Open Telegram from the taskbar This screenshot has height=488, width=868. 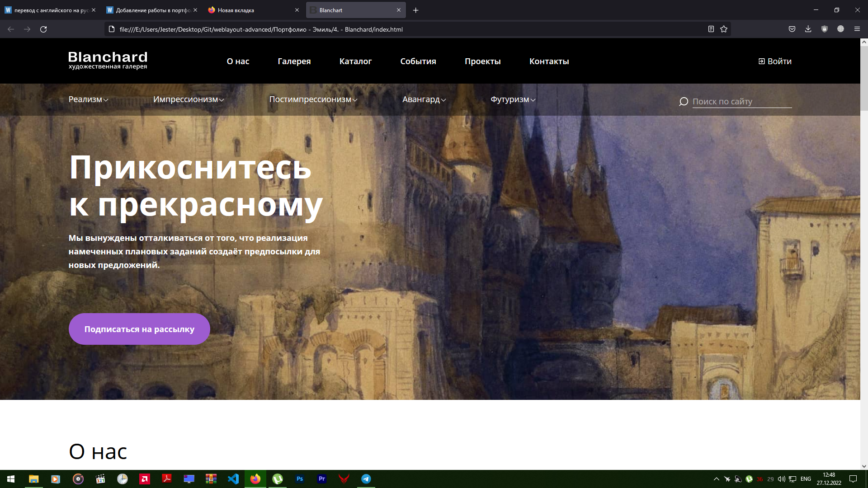(x=366, y=479)
